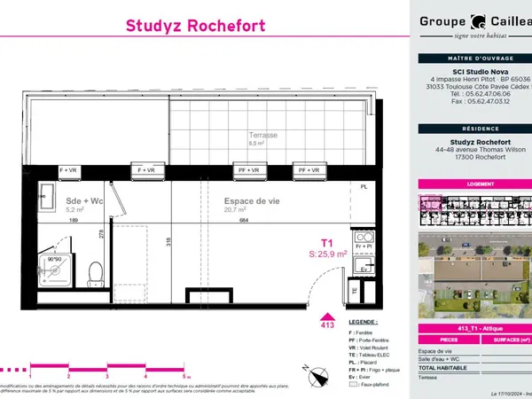The height and width of the screenshot is (399, 532).
Task: Click the F + VR label above Sde + Wc
Action: 68,170
